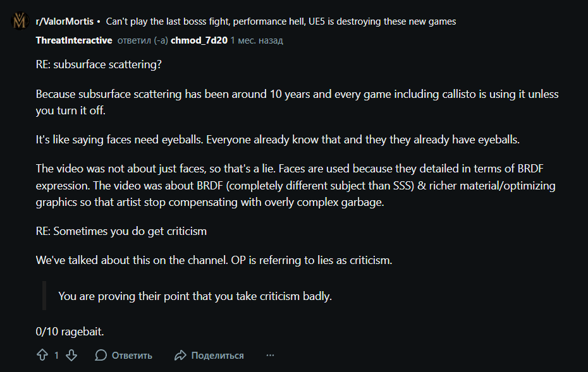Downvote the ThreatInteractive comment
Image resolution: width=588 pixels, height=372 pixels.
pos(71,355)
